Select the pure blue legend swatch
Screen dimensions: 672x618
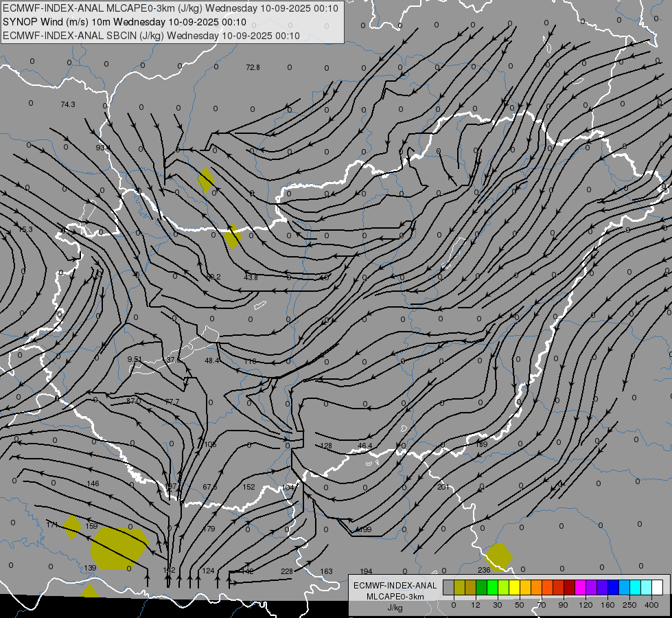614,588
